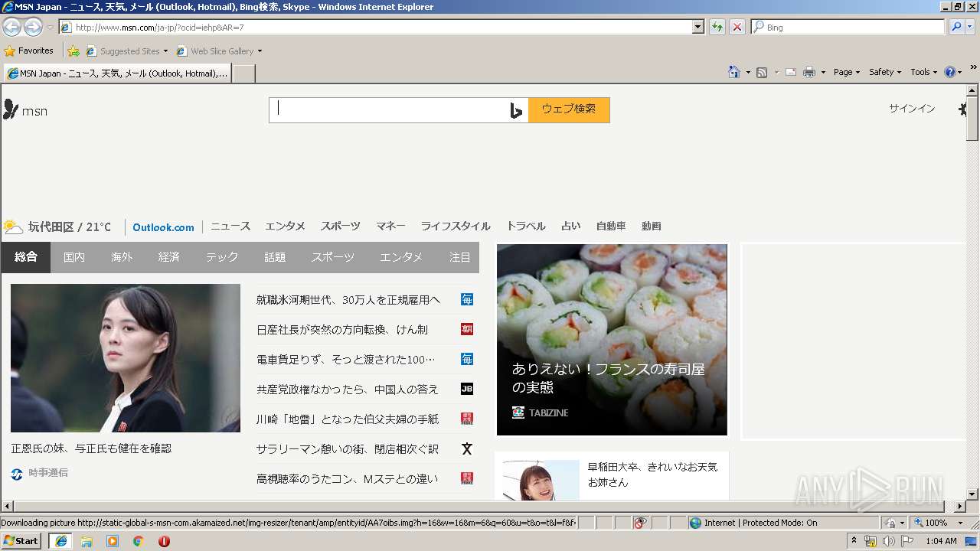The width and height of the screenshot is (980, 551).
Task: Click the Stop loading red X icon
Action: 737,27
